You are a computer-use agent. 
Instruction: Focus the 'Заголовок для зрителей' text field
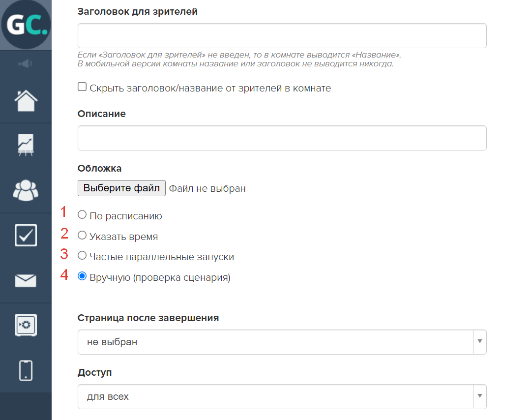tap(282, 35)
